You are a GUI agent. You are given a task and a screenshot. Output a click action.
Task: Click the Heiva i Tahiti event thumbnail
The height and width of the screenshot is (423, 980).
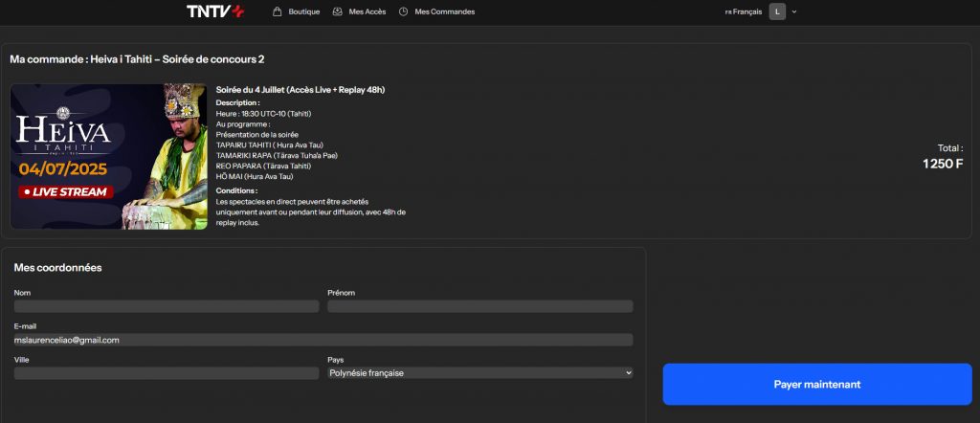[108, 157]
